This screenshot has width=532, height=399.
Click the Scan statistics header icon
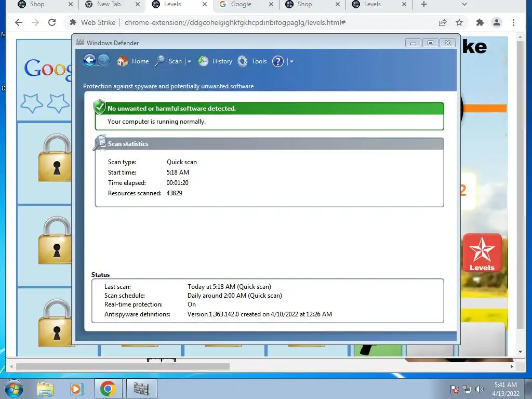click(x=100, y=142)
